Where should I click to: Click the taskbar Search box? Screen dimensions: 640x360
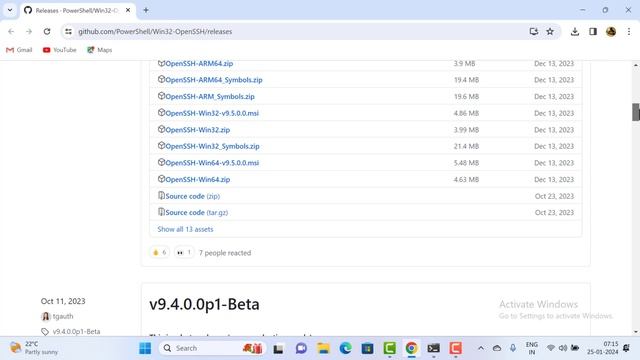point(212,348)
